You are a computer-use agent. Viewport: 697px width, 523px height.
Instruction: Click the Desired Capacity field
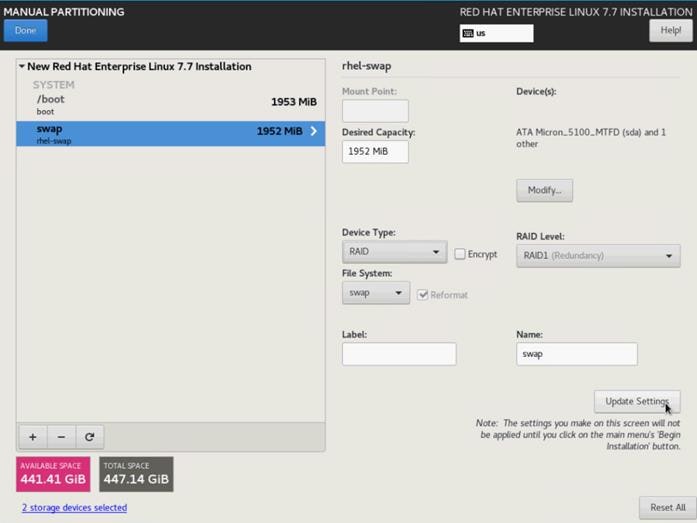(375, 152)
